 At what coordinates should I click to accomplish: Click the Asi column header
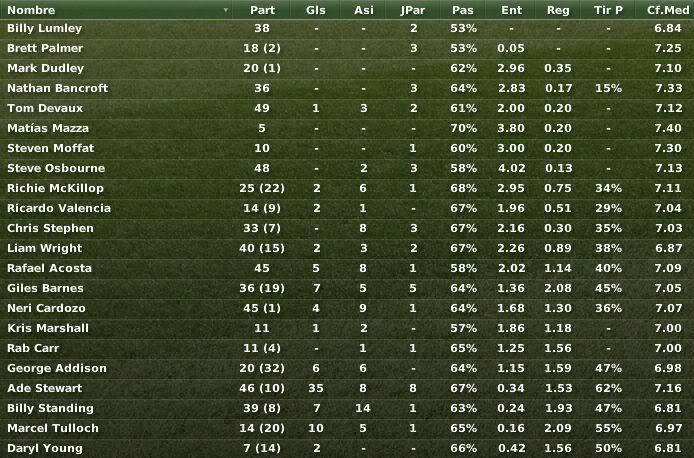(x=363, y=10)
